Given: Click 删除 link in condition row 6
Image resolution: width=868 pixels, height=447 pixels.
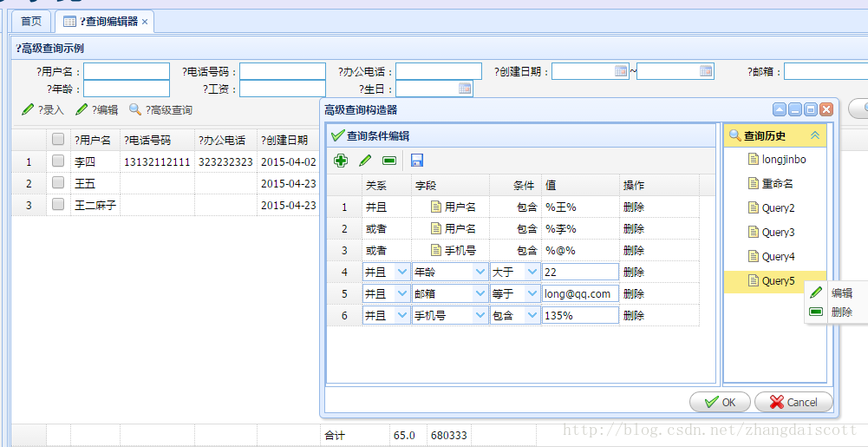Looking at the screenshot, I should click(633, 315).
